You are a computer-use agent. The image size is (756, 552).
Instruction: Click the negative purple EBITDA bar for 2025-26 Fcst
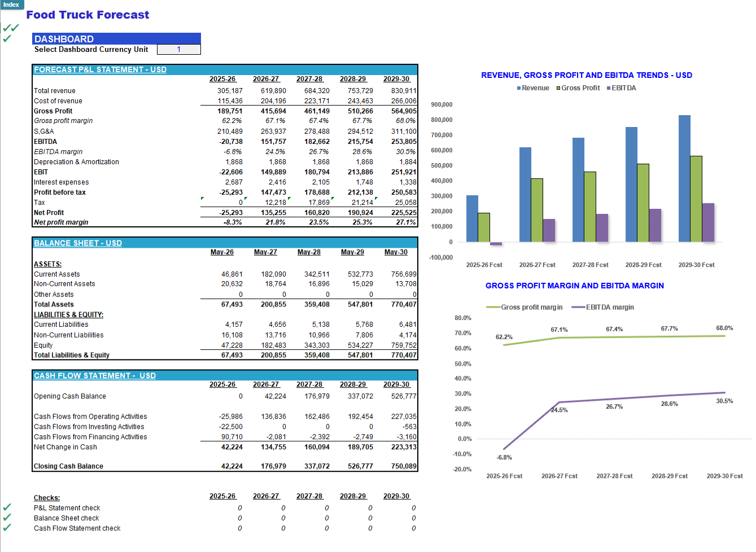point(496,243)
